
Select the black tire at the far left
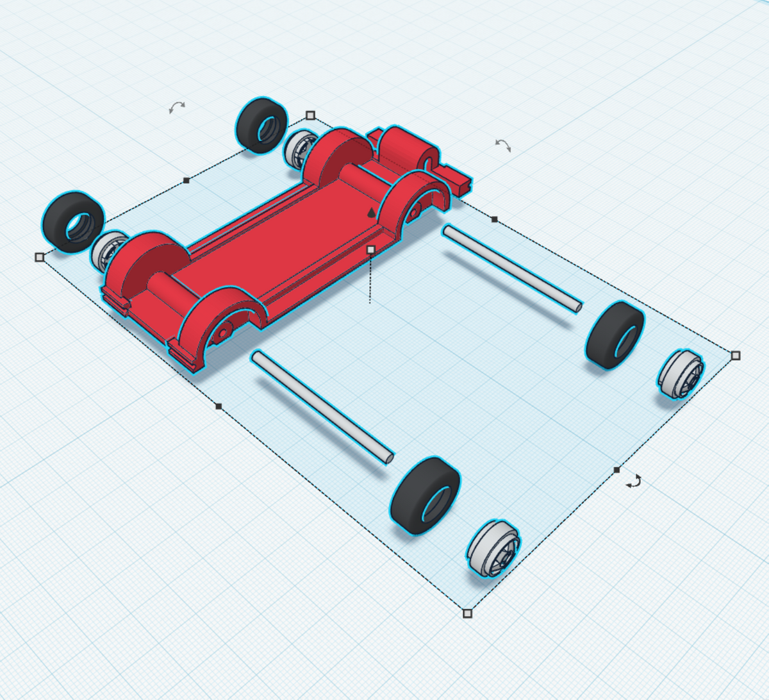[73, 222]
